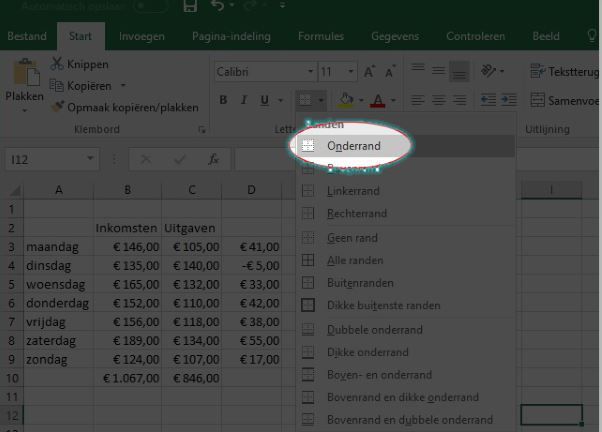Apply Alle randen border option
This screenshot has width=602, height=432.
(354, 260)
